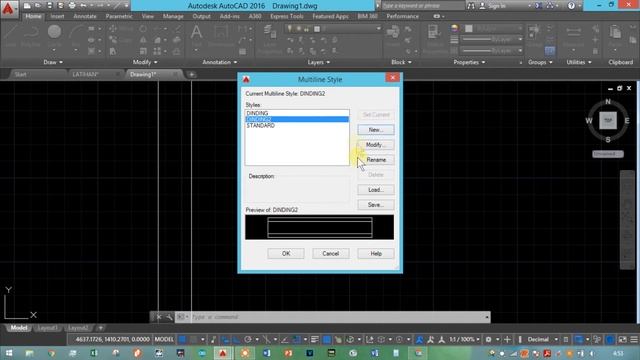This screenshot has width=640, height=360.
Task: Click the Modify... button in Multiline Style
Action: (x=376, y=145)
